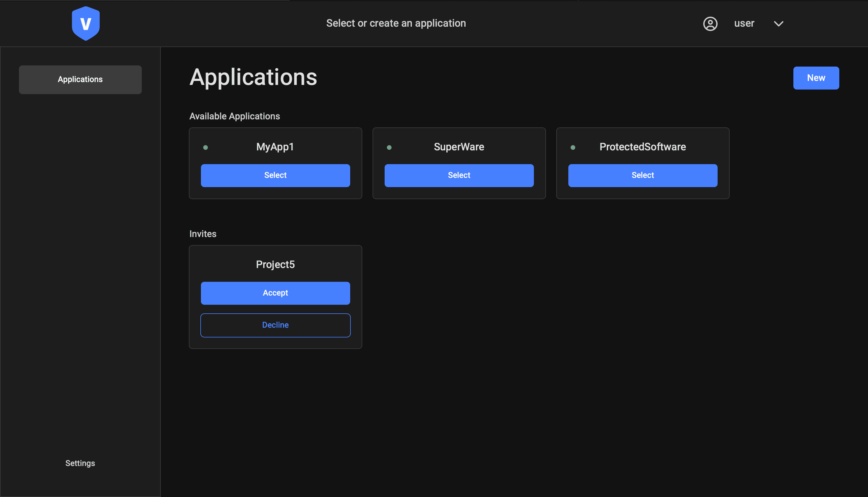Click the status dot on SuperWare card
This screenshot has width=868, height=497.
tap(389, 147)
